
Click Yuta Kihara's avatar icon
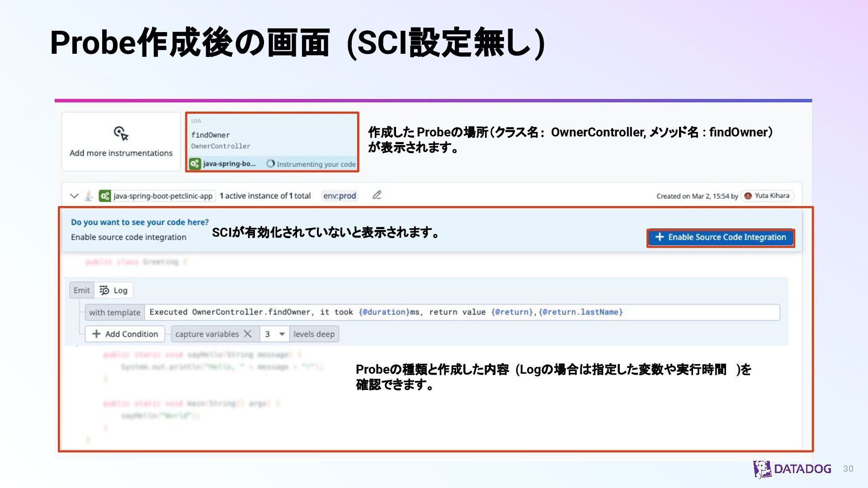point(748,196)
